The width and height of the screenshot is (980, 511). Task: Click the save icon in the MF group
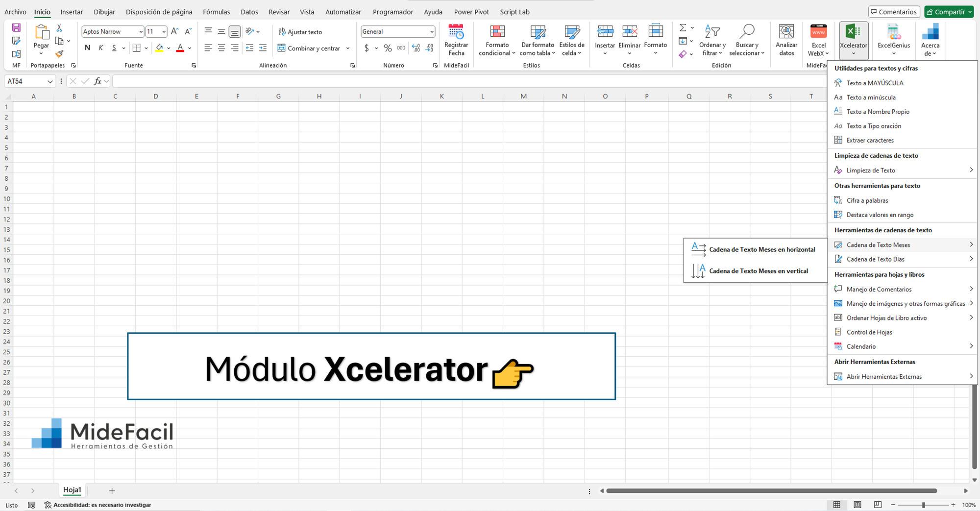(16, 28)
